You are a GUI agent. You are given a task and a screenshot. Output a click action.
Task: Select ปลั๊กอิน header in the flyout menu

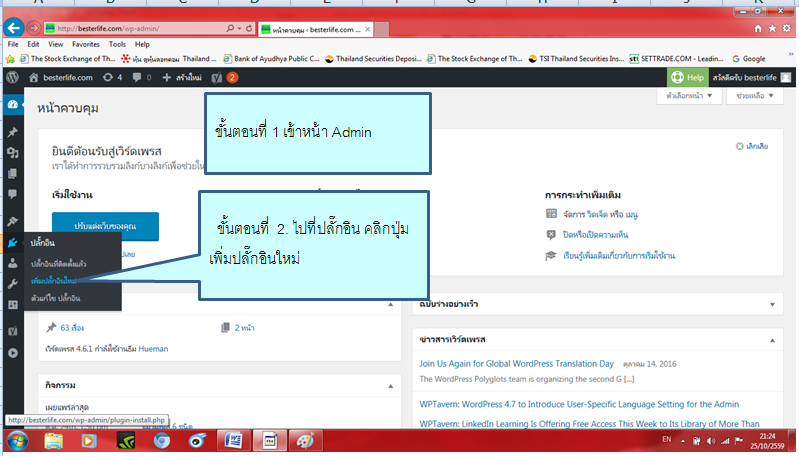[x=43, y=243]
